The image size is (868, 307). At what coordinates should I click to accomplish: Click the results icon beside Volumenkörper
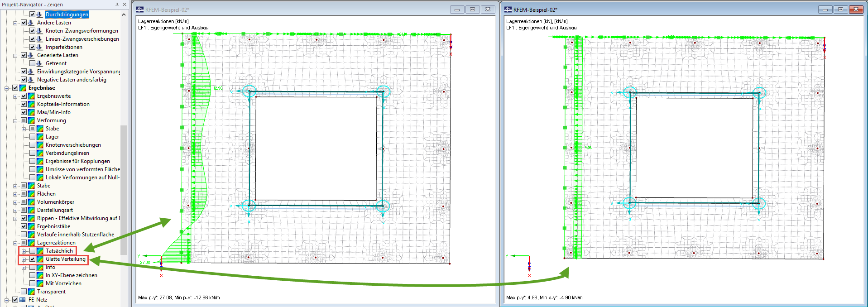pyautogui.click(x=31, y=202)
